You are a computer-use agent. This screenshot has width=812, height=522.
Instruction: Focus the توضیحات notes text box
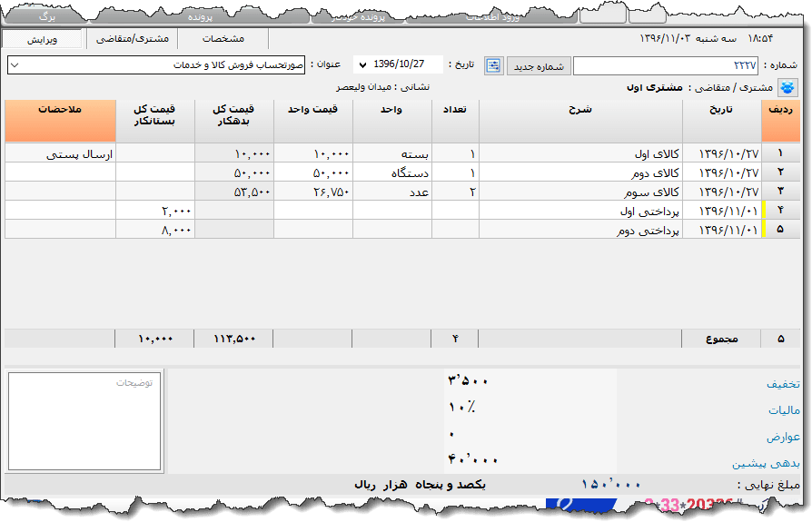tap(84, 421)
